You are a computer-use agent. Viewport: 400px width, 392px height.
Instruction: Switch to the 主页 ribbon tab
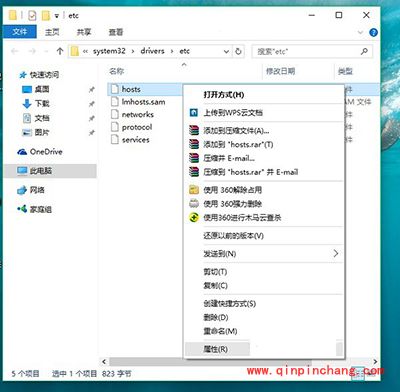tap(52, 32)
